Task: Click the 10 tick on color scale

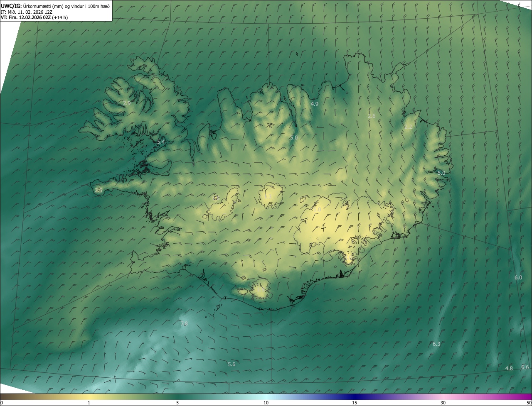Action: 266,403
